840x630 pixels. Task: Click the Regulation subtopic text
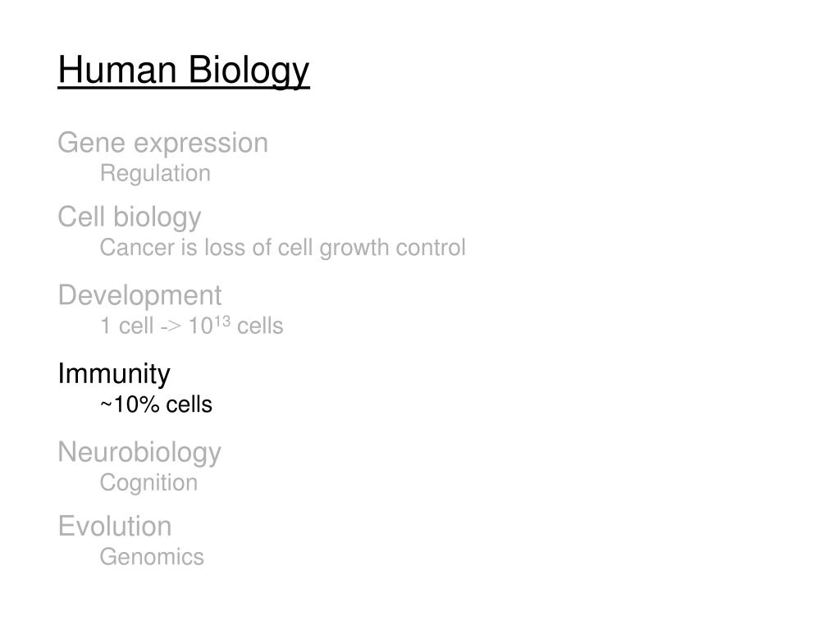[x=155, y=174]
